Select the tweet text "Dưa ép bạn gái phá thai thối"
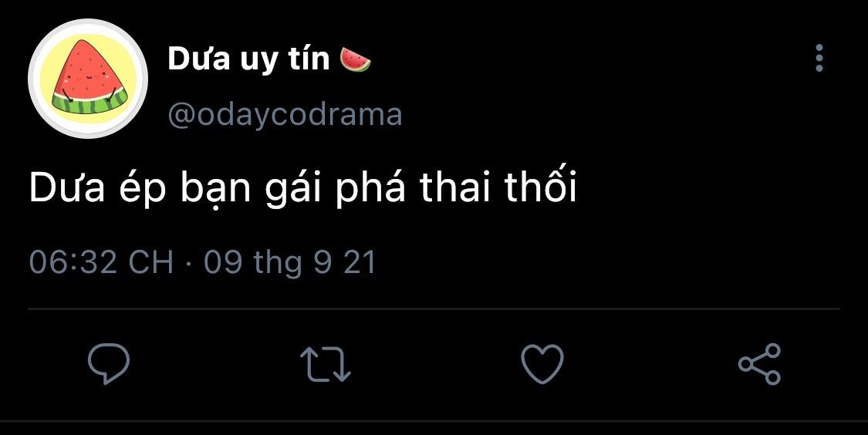This screenshot has width=868, height=435. click(302, 187)
